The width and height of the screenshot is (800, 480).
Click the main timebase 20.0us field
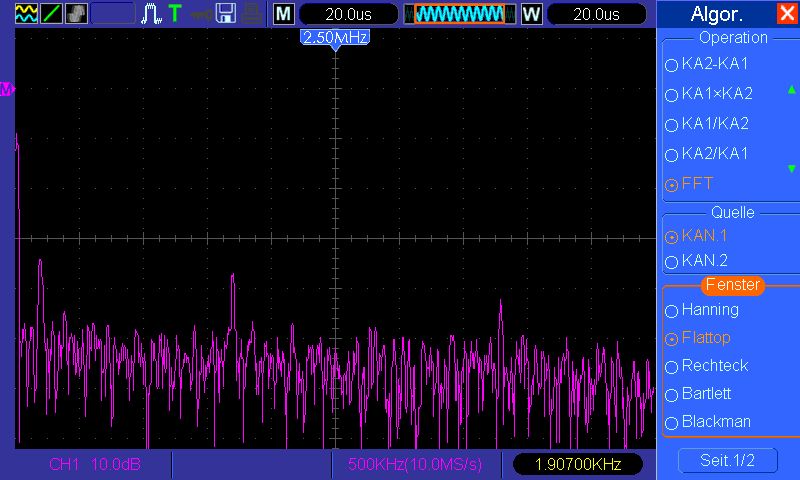pos(348,14)
